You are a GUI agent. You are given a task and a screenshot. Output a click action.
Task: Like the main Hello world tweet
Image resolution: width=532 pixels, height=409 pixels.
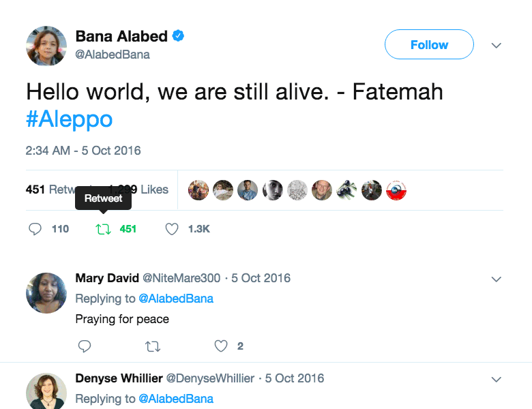pos(172,229)
